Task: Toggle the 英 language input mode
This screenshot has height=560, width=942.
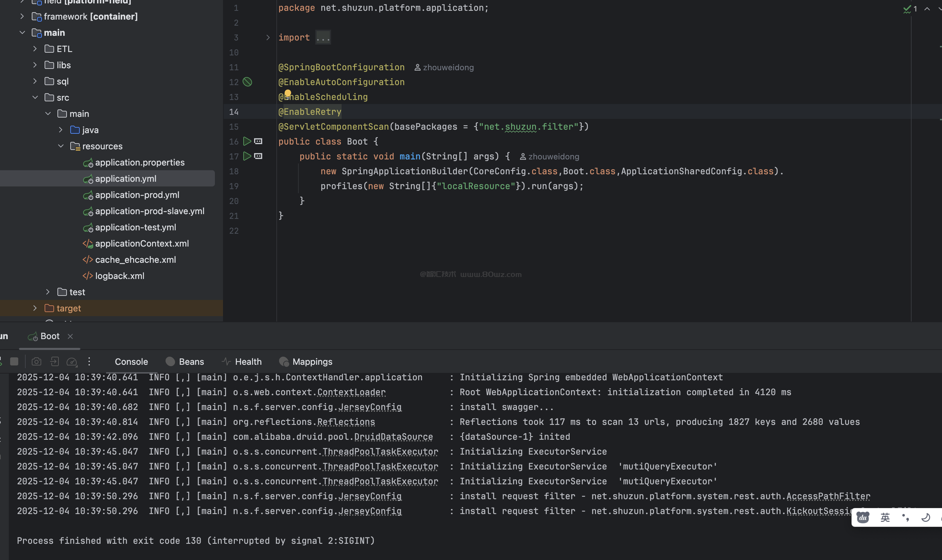Action: click(x=885, y=517)
